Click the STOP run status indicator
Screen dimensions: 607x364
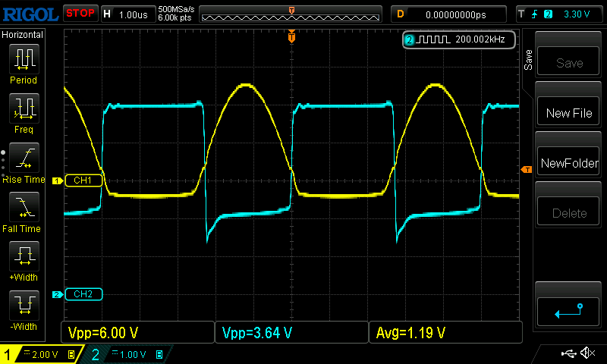(80, 13)
